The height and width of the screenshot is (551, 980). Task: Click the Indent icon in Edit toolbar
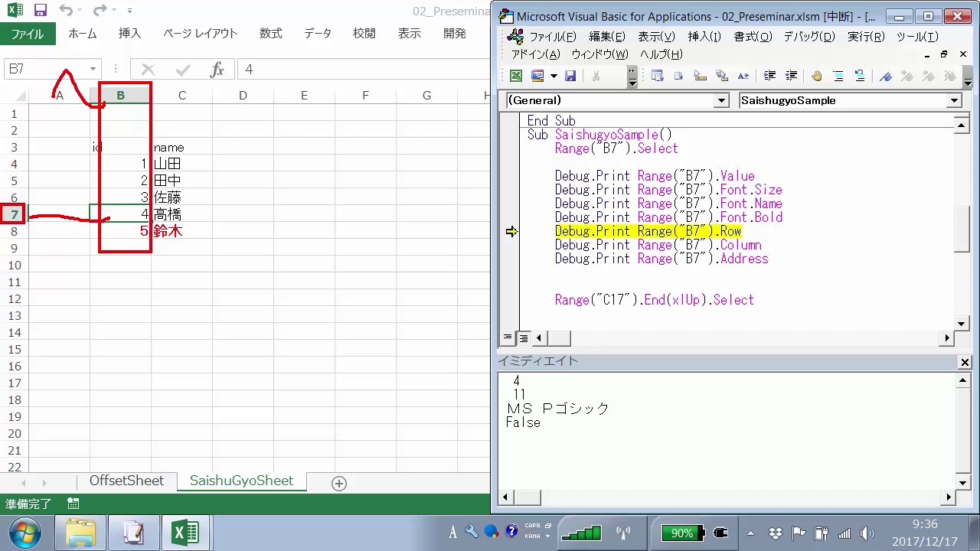(x=770, y=76)
